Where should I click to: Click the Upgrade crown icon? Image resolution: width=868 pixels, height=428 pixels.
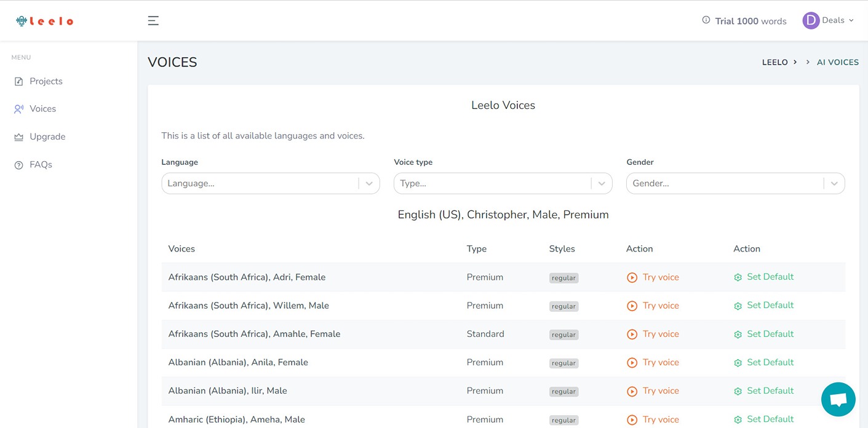tap(18, 137)
